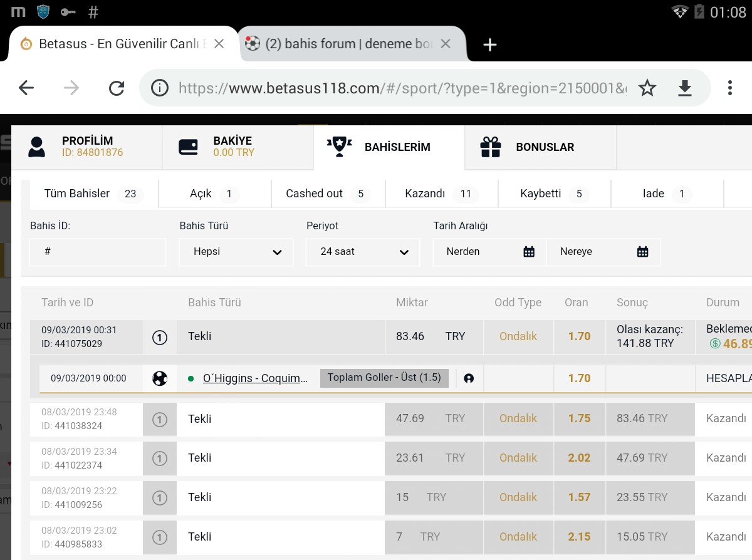
Task: Go forward using the browser forward arrow
Action: pyautogui.click(x=71, y=88)
